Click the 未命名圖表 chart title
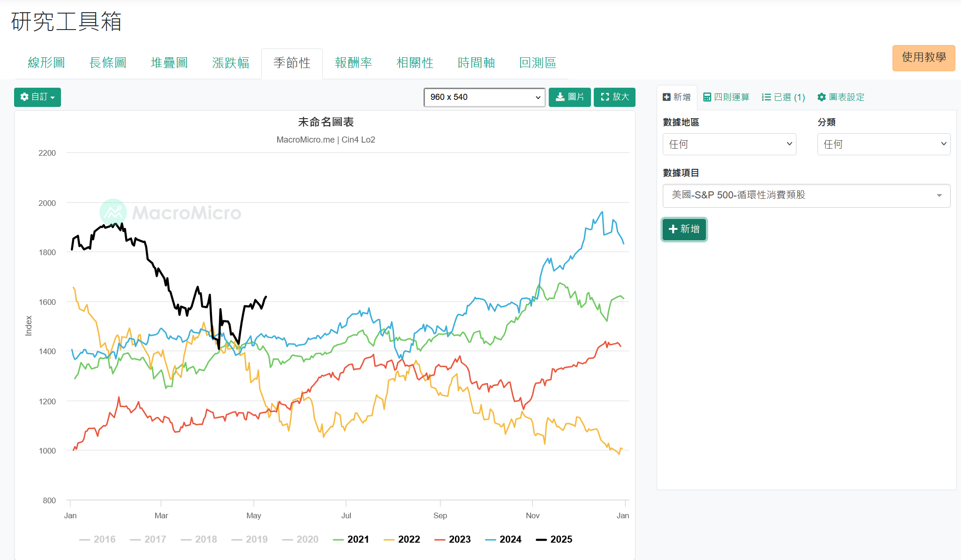The width and height of the screenshot is (961, 560). (326, 122)
